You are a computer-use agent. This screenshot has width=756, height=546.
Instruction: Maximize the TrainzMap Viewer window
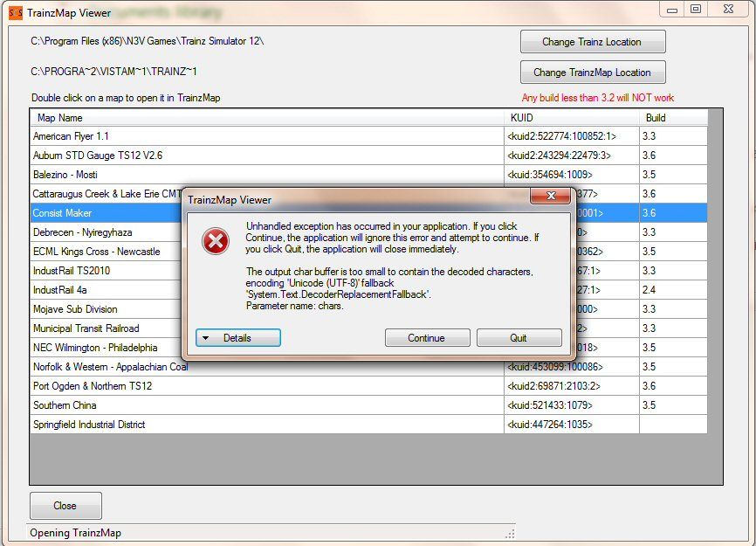click(x=696, y=9)
